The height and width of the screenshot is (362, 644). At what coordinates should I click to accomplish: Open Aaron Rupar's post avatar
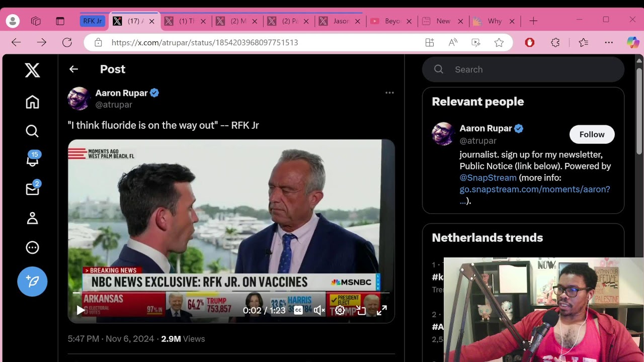point(79,99)
